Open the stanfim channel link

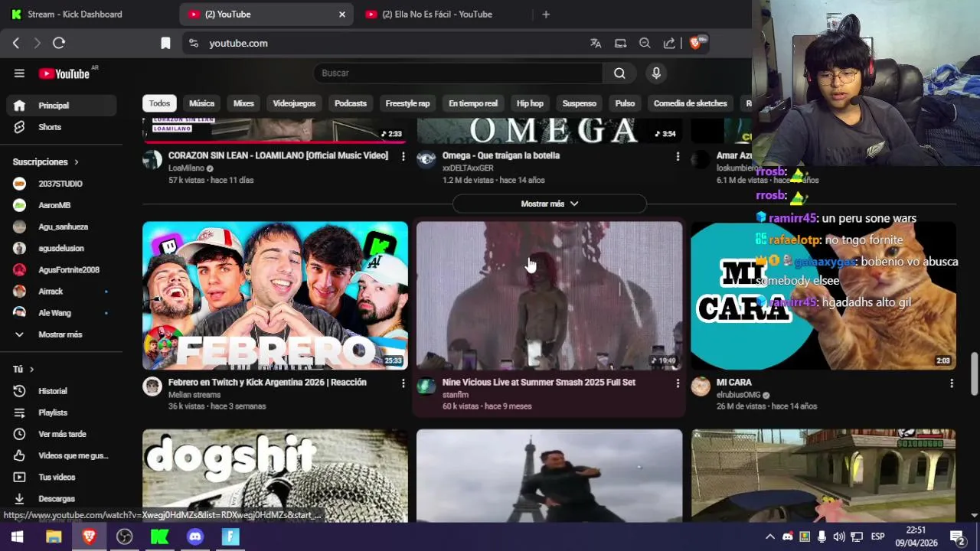(x=456, y=395)
